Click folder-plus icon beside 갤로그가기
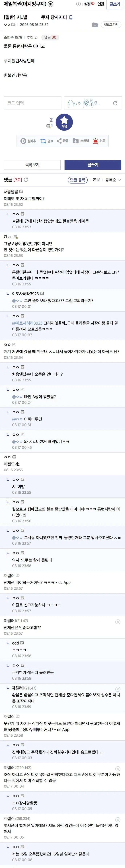 (x=95, y=25)
